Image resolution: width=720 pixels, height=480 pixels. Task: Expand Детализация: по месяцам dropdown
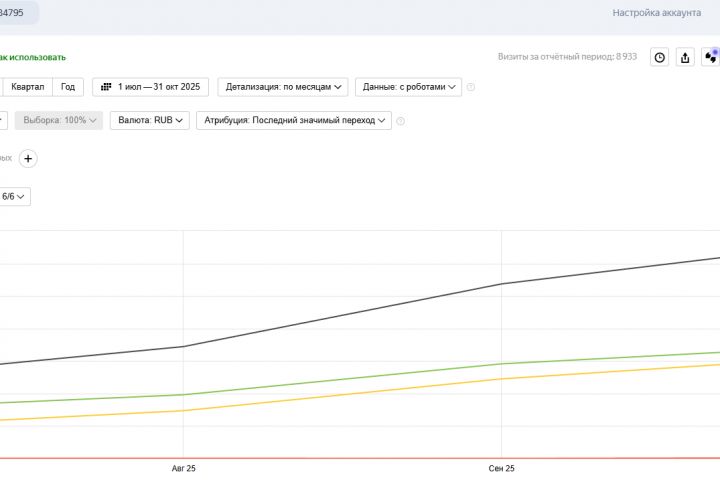(x=286, y=87)
